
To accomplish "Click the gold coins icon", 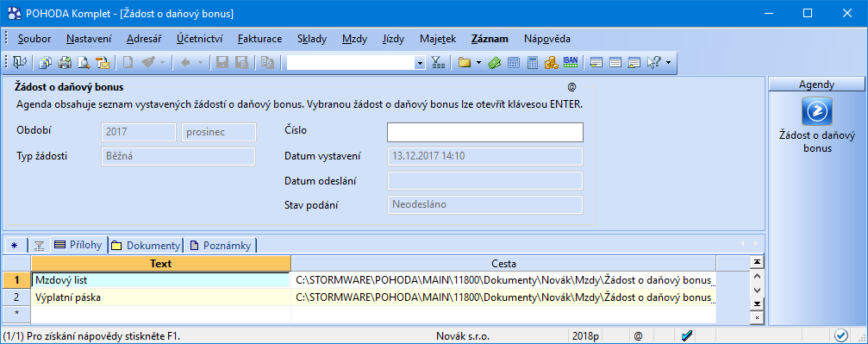I will (x=552, y=63).
